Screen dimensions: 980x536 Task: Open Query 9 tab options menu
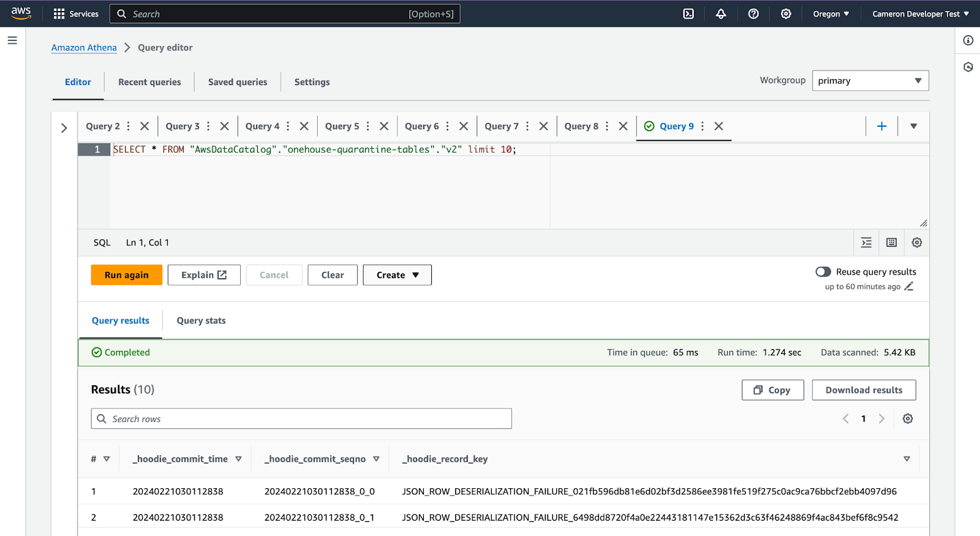(703, 126)
